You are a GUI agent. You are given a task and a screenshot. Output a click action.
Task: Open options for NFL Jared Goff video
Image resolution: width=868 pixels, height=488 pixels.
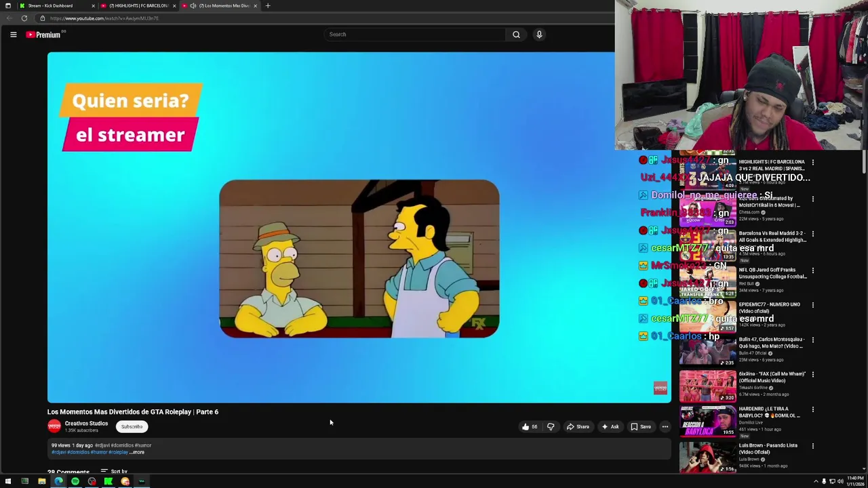point(812,270)
